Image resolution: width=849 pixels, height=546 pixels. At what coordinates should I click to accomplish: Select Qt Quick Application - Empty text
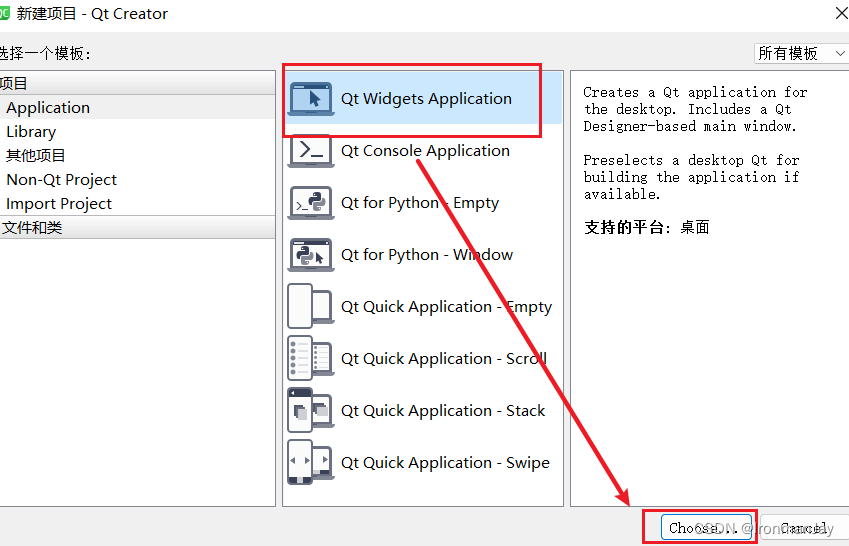446,307
